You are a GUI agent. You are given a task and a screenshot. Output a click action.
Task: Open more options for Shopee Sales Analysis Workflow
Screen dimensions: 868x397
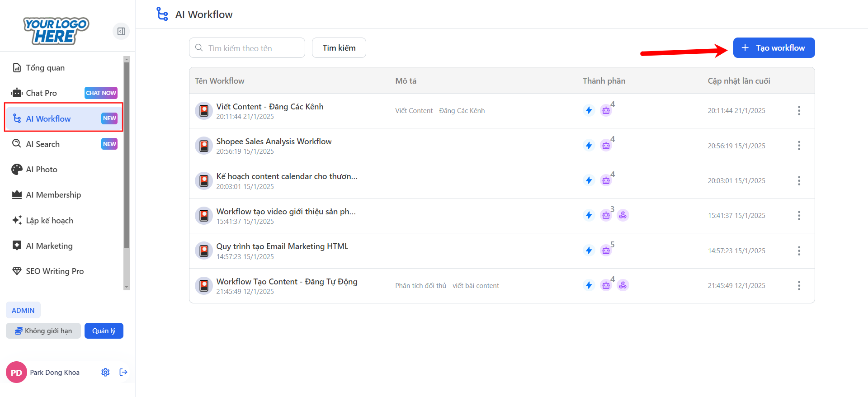click(x=799, y=146)
